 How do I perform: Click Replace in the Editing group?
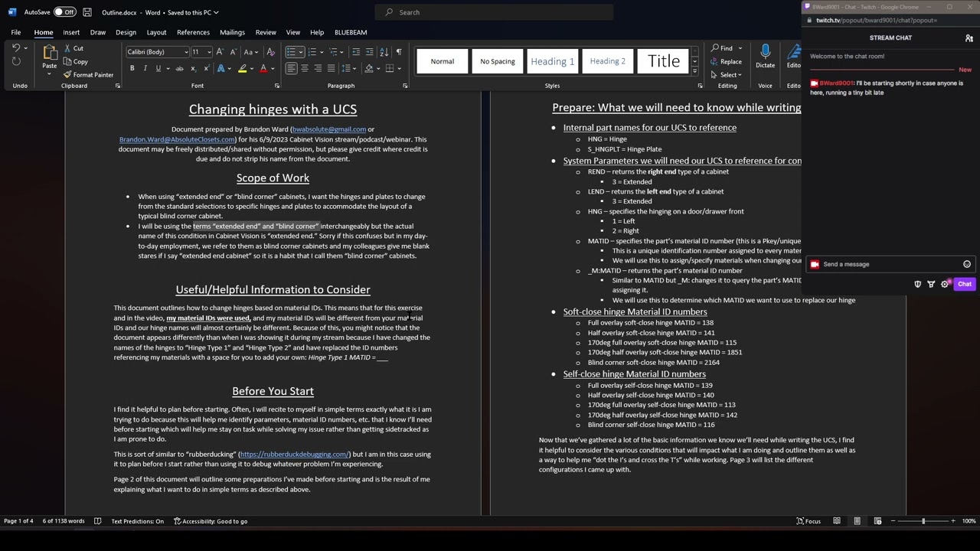click(x=726, y=62)
